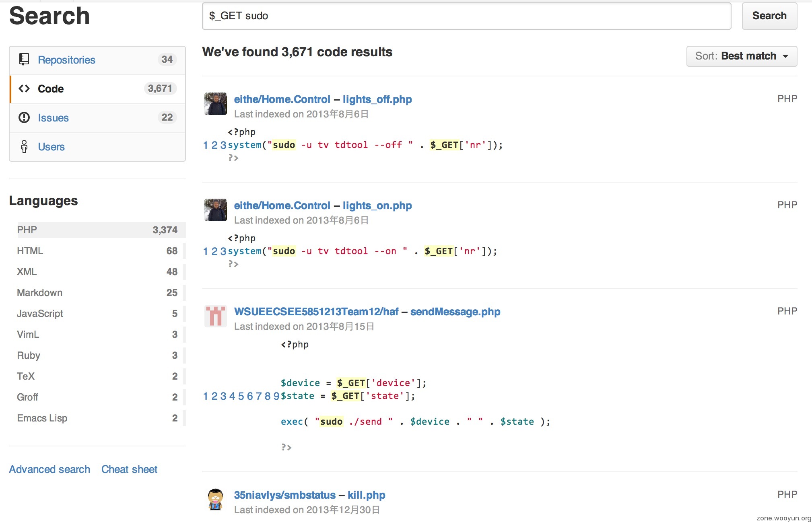The image size is (812, 522).
Task: Focus the search query input field
Action: coord(466,16)
